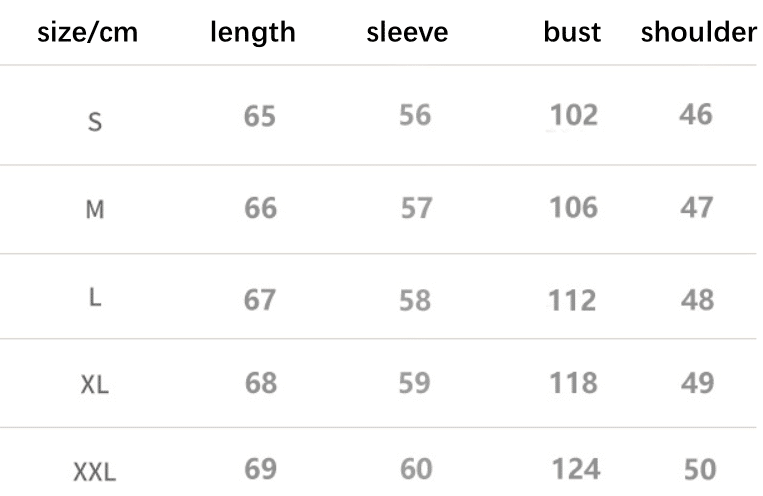Image resolution: width=763 pixels, height=496 pixels.
Task: Click sleeve value 60 in XXL row
Action: (x=416, y=469)
